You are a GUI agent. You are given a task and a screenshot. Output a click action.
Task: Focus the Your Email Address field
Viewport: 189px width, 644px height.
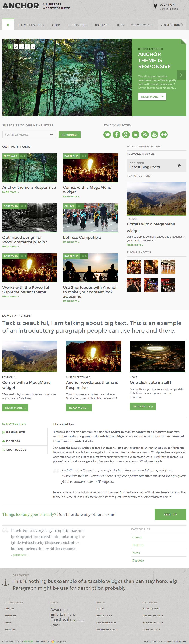click(27, 135)
